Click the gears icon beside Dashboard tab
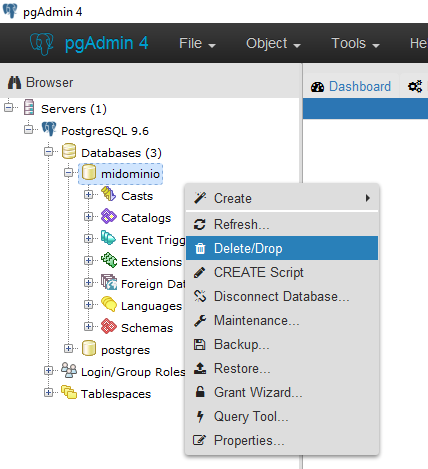This screenshot has height=469, width=428. pos(415,87)
